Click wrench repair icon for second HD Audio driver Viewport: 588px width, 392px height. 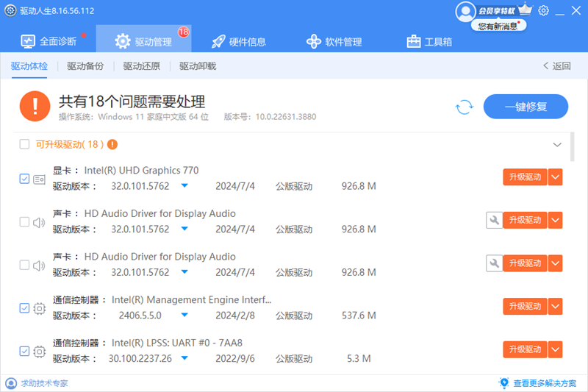[x=494, y=263]
